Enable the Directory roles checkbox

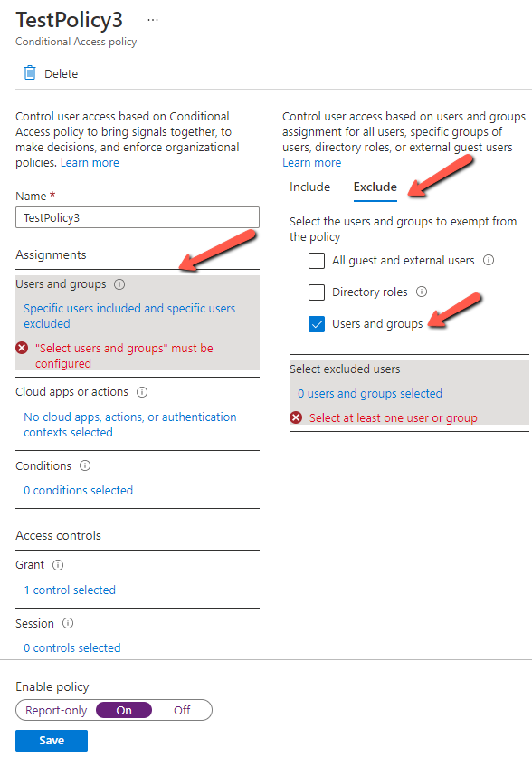[x=318, y=292]
